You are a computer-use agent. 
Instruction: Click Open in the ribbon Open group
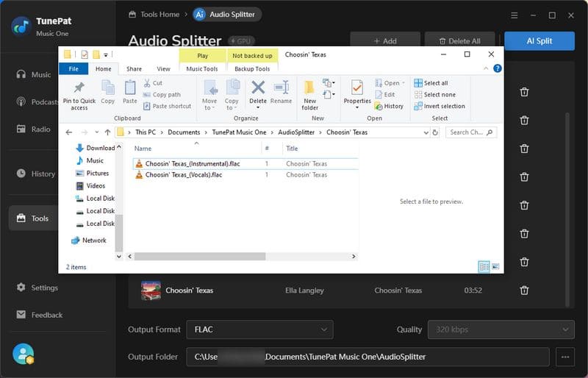coord(390,83)
